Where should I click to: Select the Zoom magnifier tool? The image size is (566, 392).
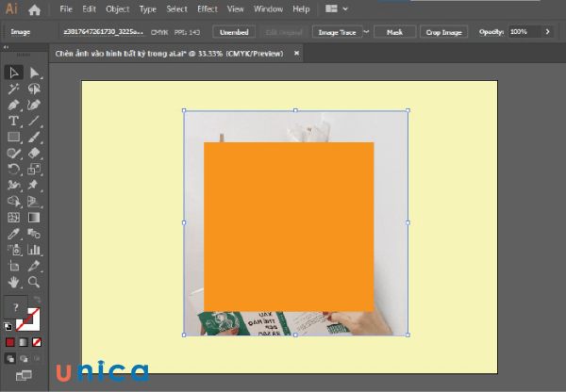click(35, 281)
